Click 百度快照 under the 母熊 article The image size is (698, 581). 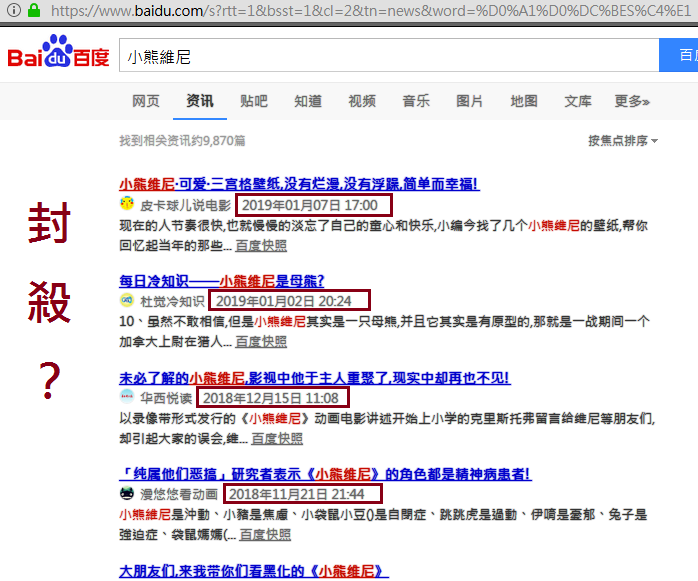(261, 342)
